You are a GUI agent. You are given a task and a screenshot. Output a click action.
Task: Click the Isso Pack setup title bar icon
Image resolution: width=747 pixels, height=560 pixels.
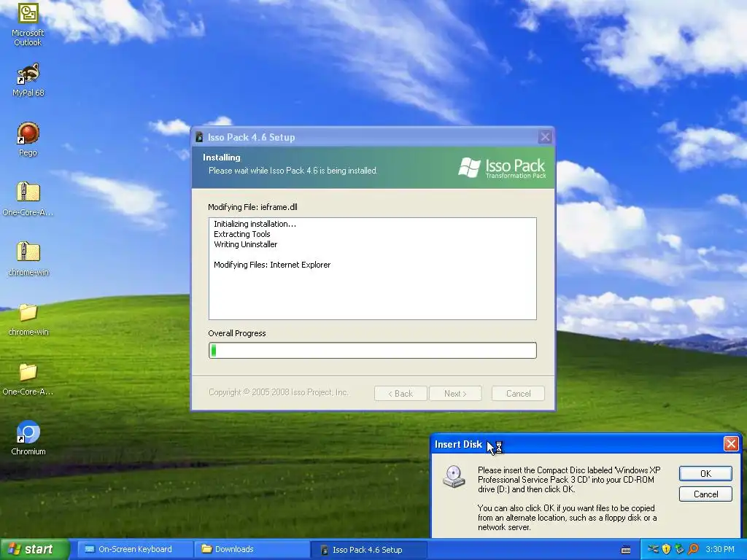pos(200,137)
